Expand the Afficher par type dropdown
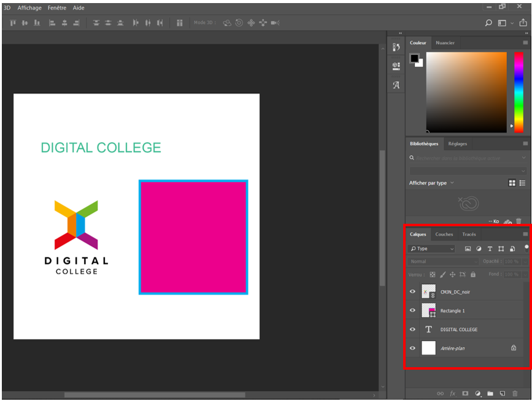The image size is (532, 404). (431, 183)
